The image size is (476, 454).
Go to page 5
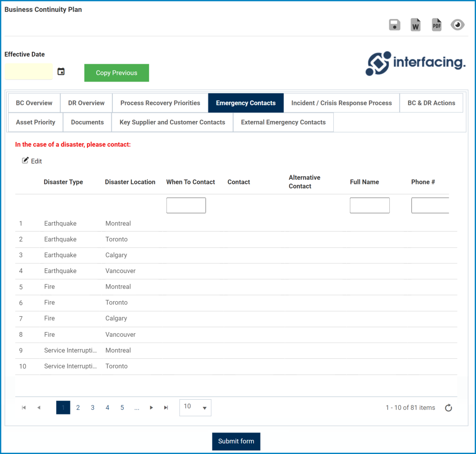tap(122, 407)
